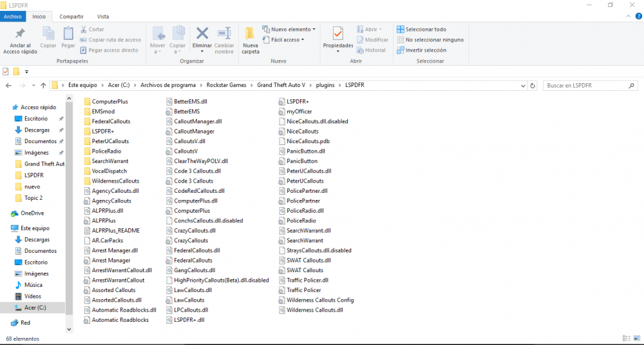Image resolution: width=644 pixels, height=345 pixels.
Task: Click plugins in the address path
Action: (325, 85)
